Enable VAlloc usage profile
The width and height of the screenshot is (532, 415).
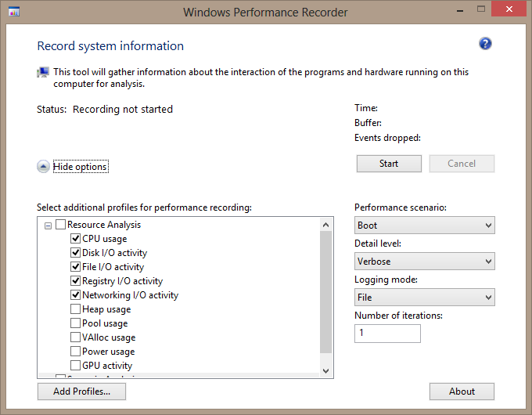pyautogui.click(x=75, y=337)
